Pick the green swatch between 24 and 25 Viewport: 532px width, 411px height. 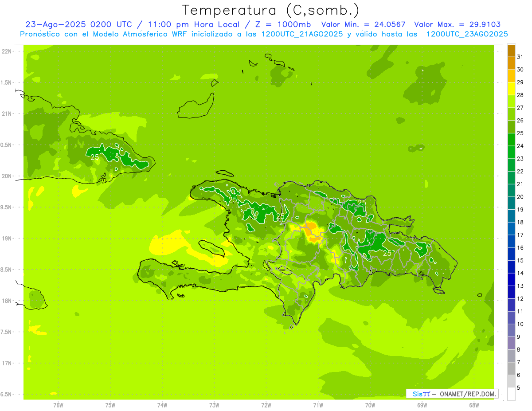(x=511, y=139)
